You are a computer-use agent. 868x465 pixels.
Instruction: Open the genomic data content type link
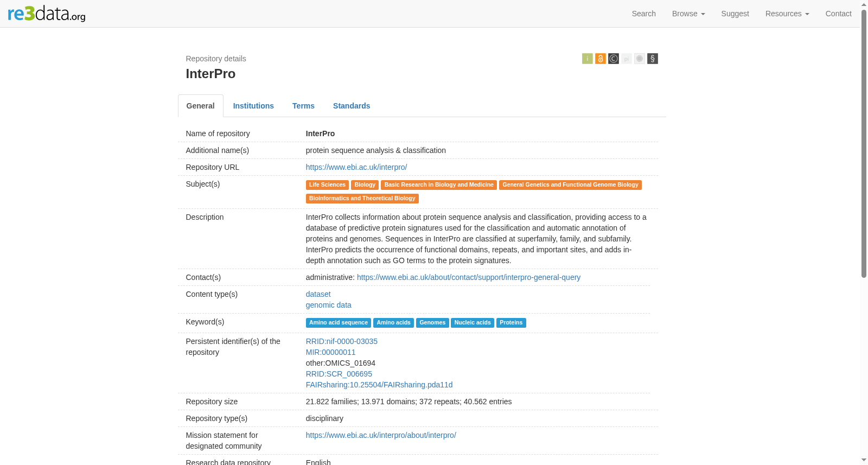tap(328, 305)
